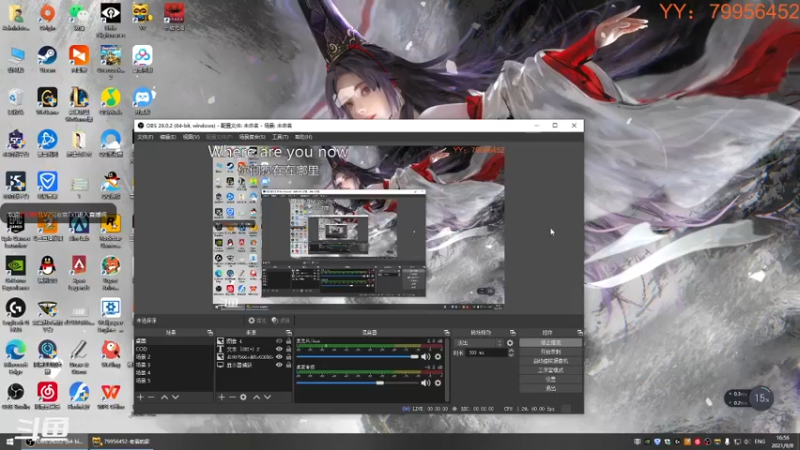This screenshot has width=800, height=450.
Task: Lock the display capture source
Action: click(288, 365)
